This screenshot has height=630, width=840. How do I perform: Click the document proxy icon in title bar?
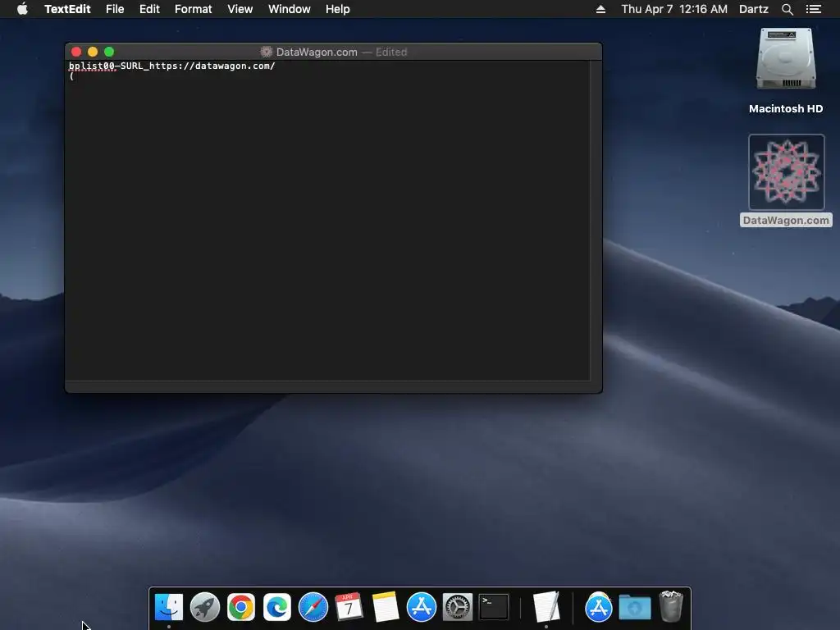tap(266, 52)
